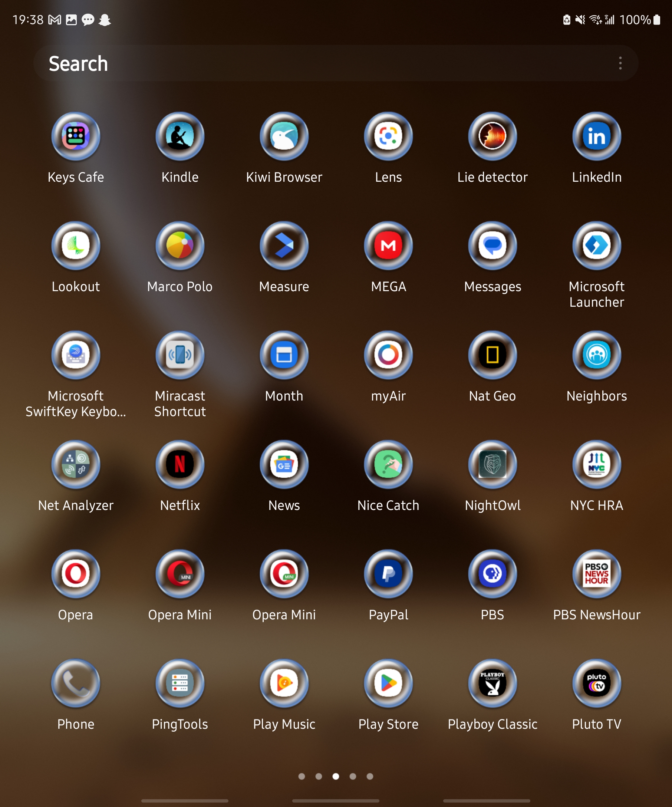Open LinkedIn
Viewport: 672px width, 807px height.
pyautogui.click(x=596, y=136)
